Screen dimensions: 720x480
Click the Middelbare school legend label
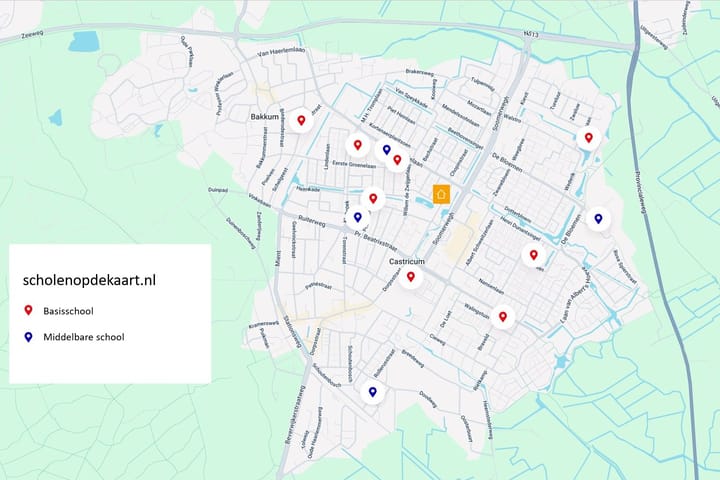(84, 337)
